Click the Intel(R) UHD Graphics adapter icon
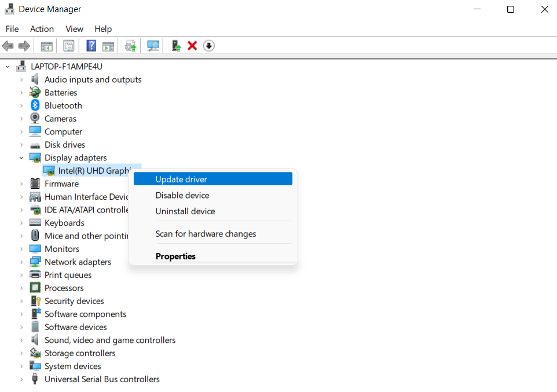557x392 pixels. (49, 171)
